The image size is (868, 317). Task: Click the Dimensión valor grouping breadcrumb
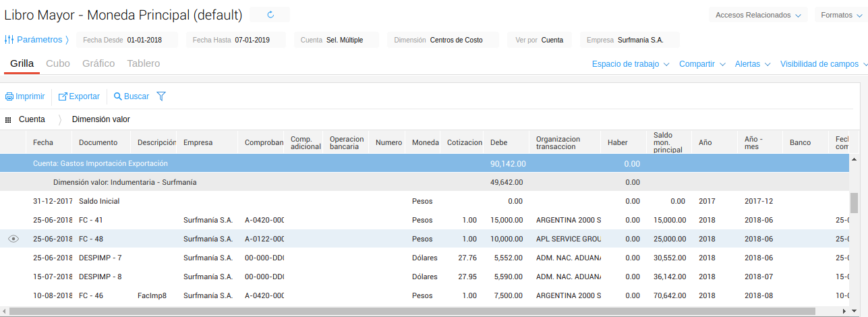click(x=100, y=119)
